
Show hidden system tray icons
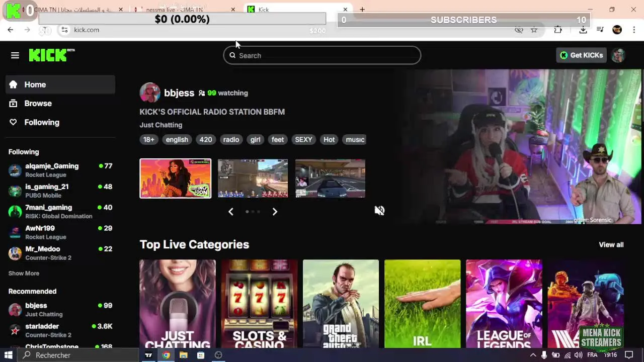point(533,355)
